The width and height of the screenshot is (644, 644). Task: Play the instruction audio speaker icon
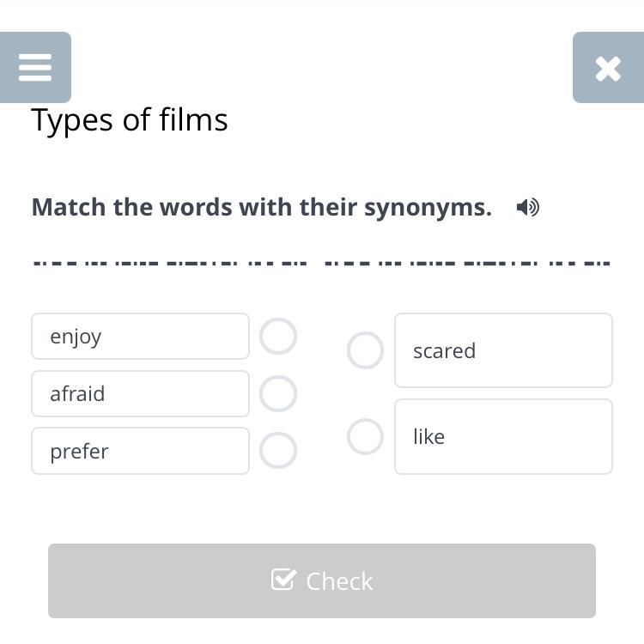coord(528,207)
